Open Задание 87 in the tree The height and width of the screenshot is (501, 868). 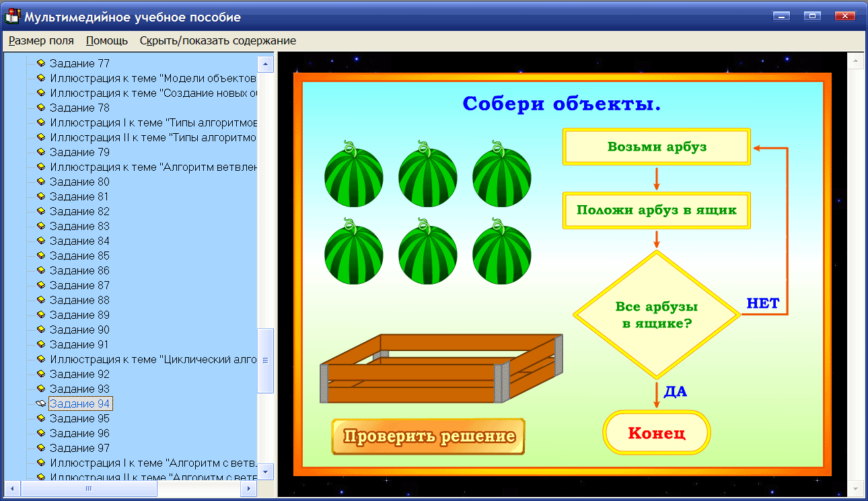click(x=79, y=285)
